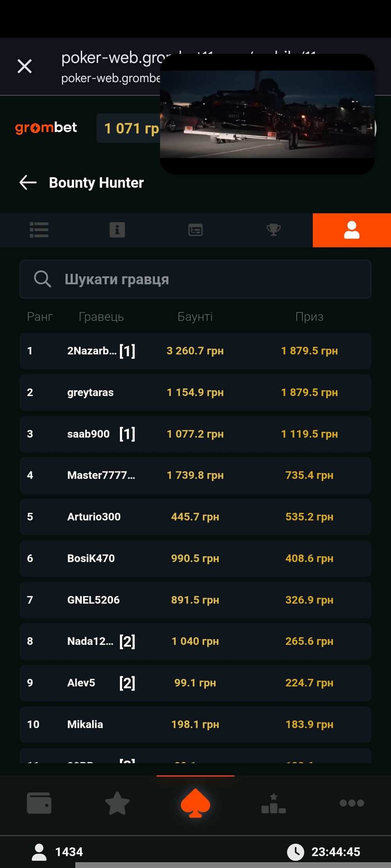Open the more options dots menu
The image size is (391, 868).
tap(352, 803)
